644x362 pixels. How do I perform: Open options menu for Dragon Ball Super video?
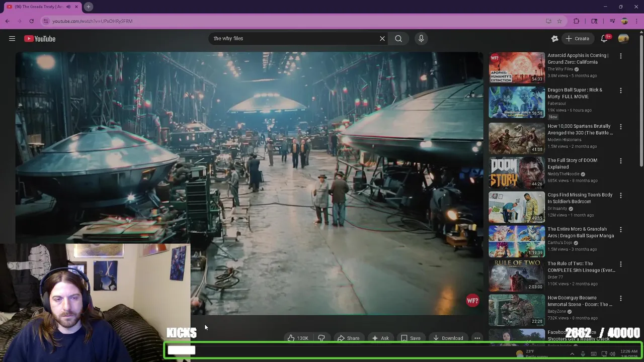pyautogui.click(x=620, y=90)
